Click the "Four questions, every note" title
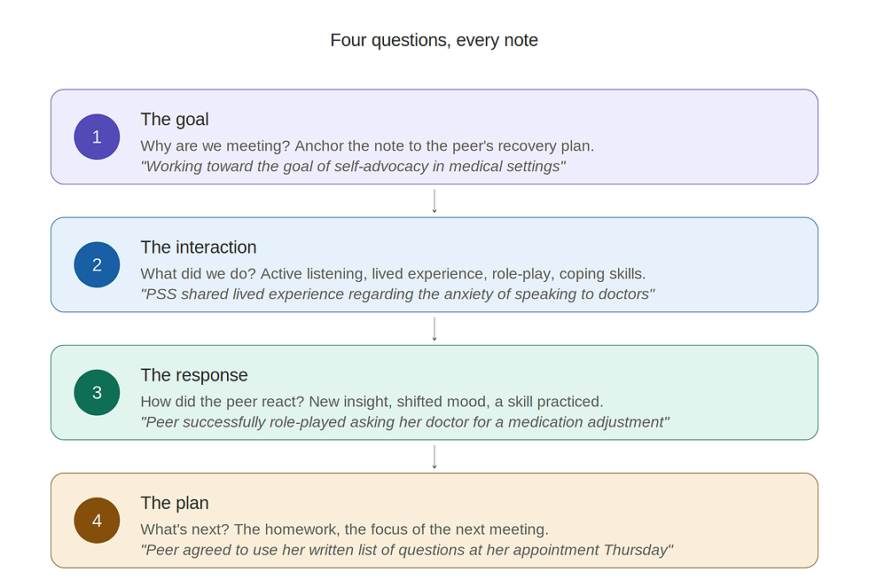 click(x=434, y=40)
